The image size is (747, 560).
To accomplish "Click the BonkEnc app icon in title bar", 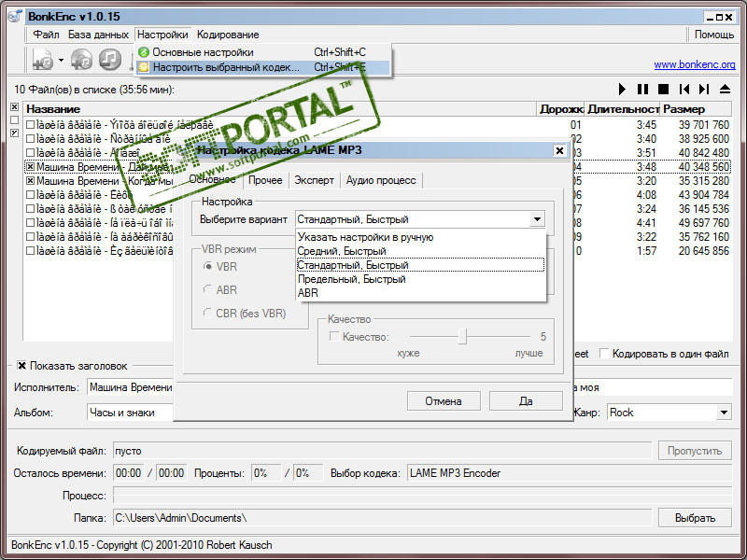I will point(15,16).
